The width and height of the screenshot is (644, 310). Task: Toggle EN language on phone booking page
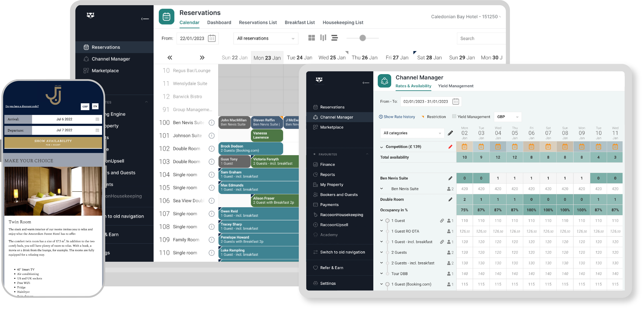click(95, 106)
